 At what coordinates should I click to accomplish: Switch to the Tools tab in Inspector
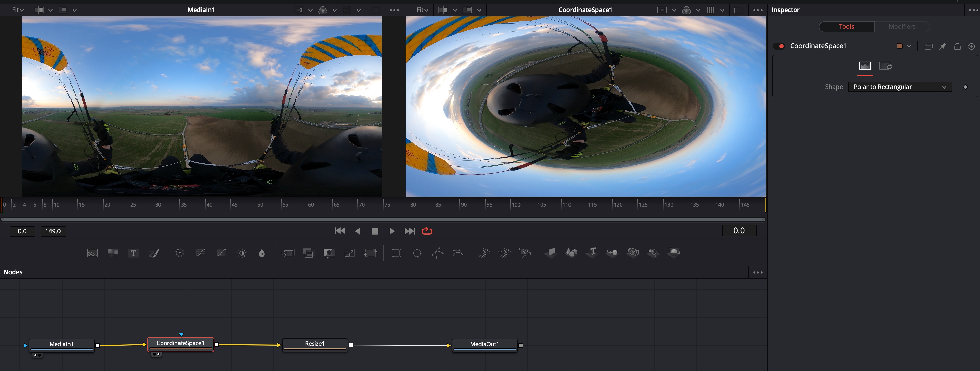(x=846, y=26)
